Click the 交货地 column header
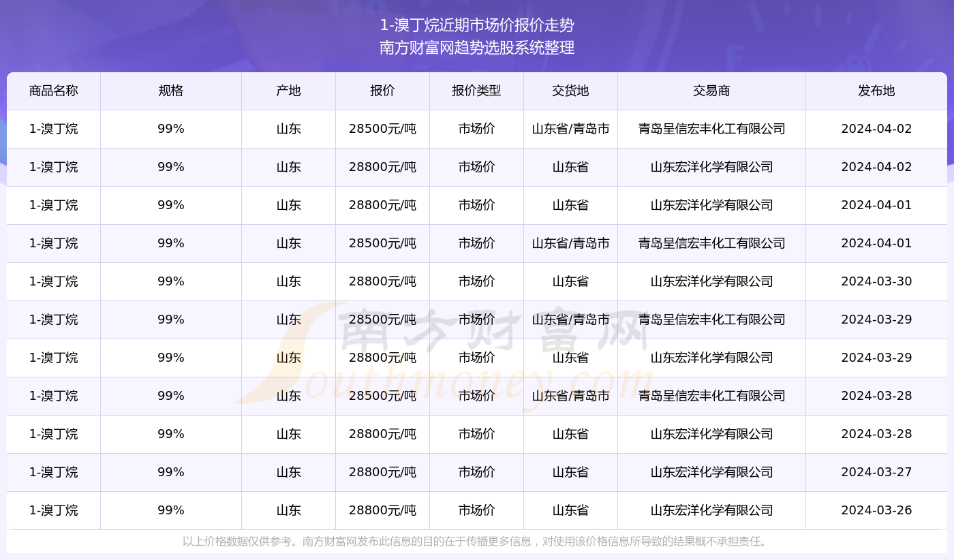Viewport: 954px width, 560px height. 570,91
